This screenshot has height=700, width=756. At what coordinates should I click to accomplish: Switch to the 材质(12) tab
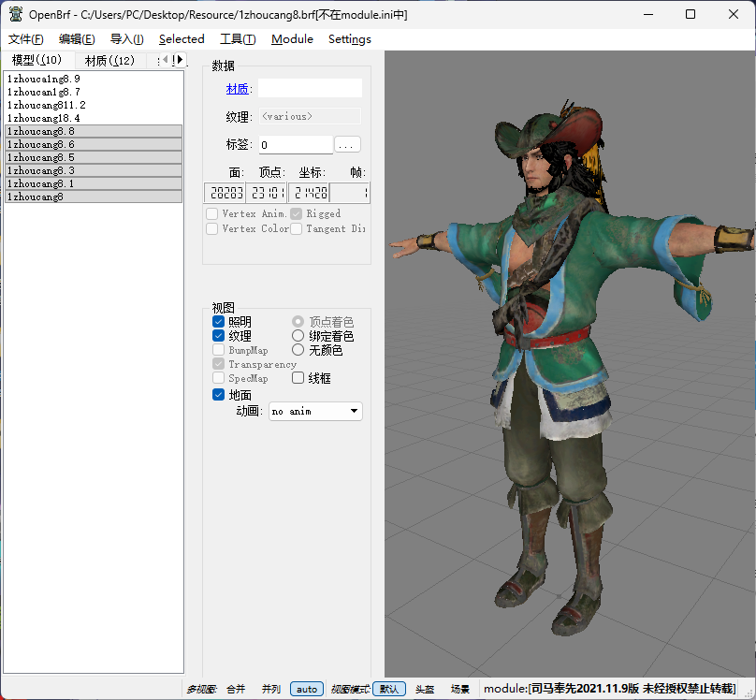[x=109, y=60]
